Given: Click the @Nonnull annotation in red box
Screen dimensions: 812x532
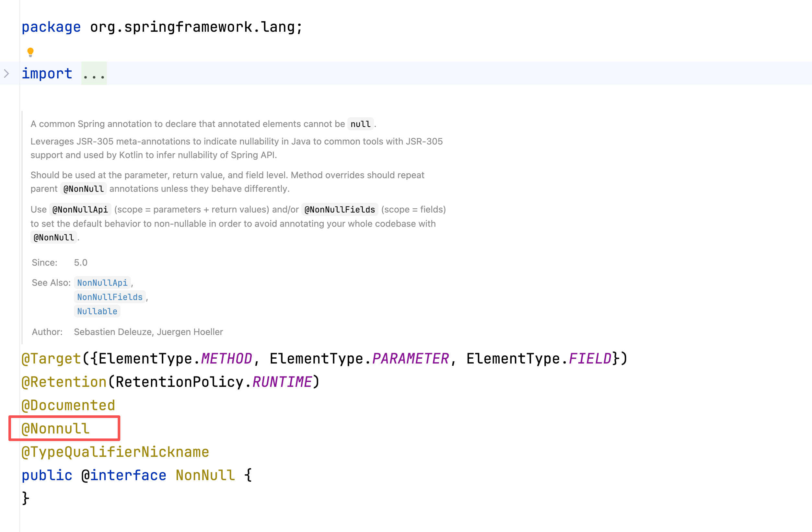Looking at the screenshot, I should click(55, 429).
